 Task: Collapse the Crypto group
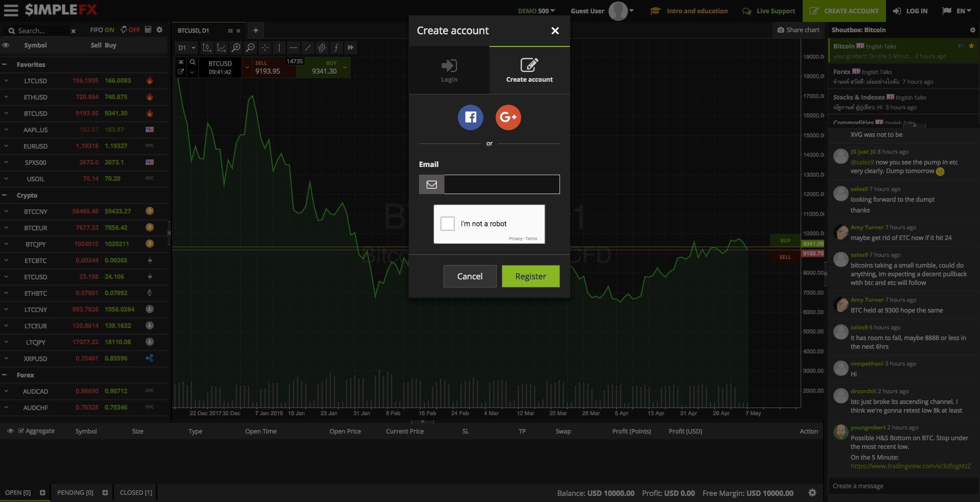point(5,195)
